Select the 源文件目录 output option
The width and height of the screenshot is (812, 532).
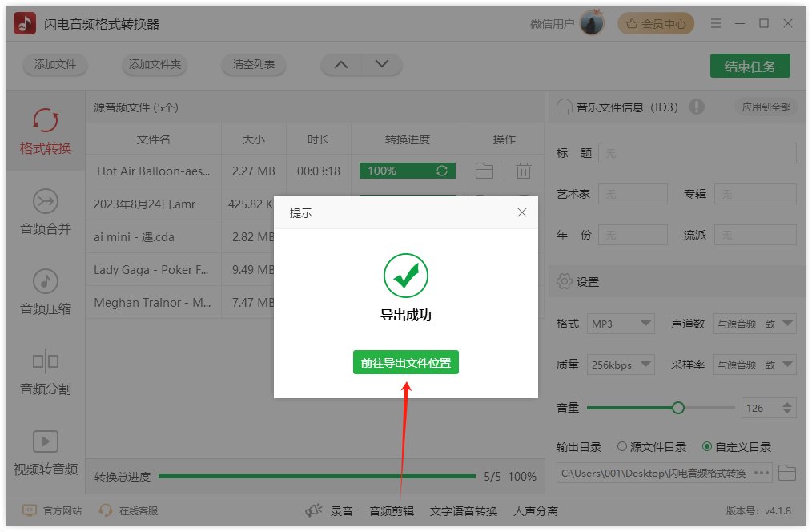(625, 447)
